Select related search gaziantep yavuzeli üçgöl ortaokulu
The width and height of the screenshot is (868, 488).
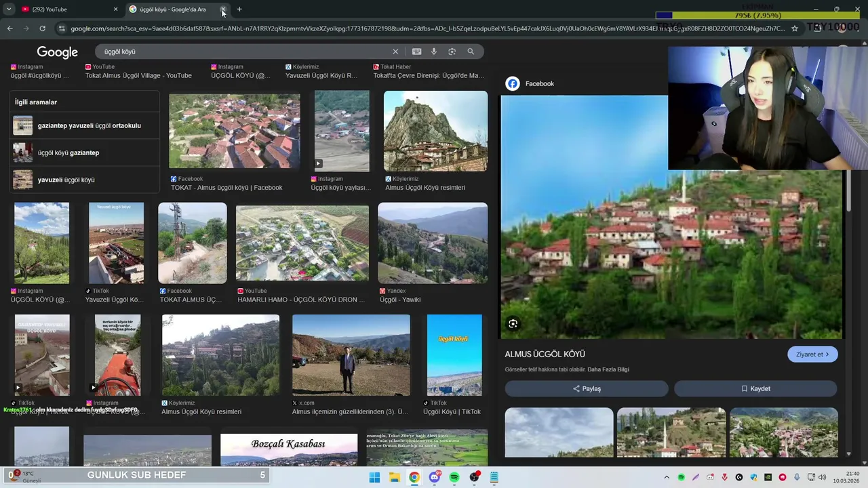click(x=85, y=125)
